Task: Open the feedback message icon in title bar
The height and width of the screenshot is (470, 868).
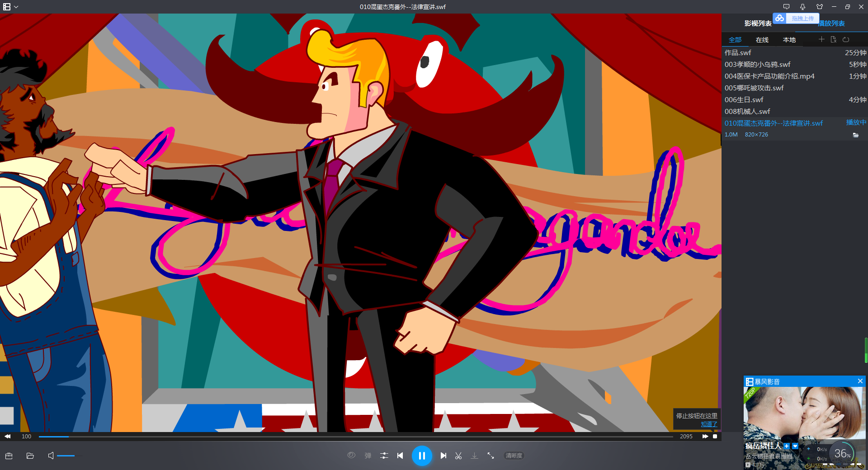Action: tap(786, 7)
